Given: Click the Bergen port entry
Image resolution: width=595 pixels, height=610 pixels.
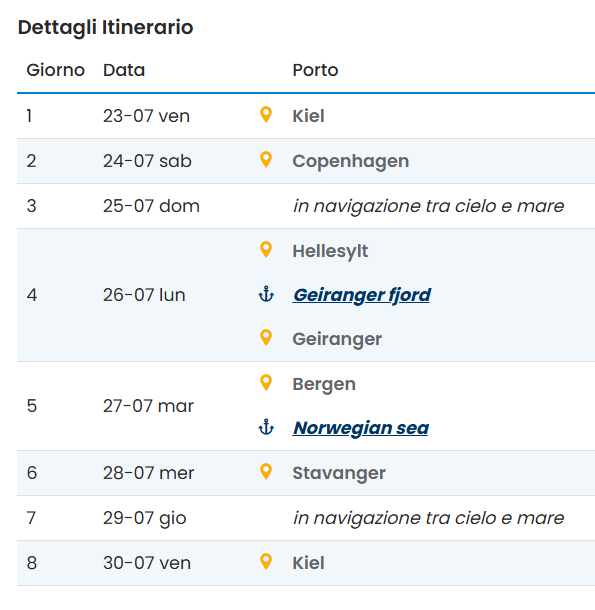Looking at the screenshot, I should [x=324, y=384].
